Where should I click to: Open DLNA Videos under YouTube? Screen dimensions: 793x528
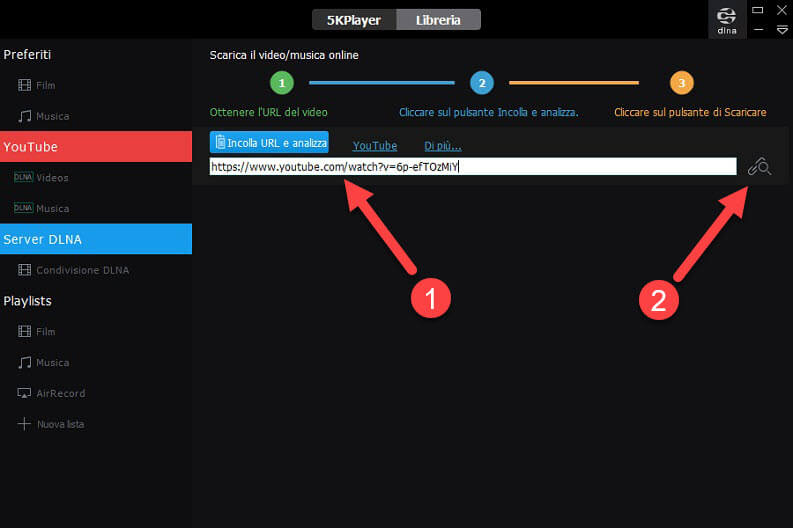[x=41, y=178]
